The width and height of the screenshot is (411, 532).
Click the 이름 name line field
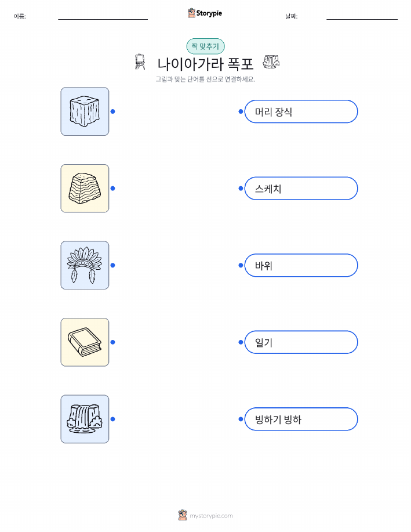tap(103, 16)
